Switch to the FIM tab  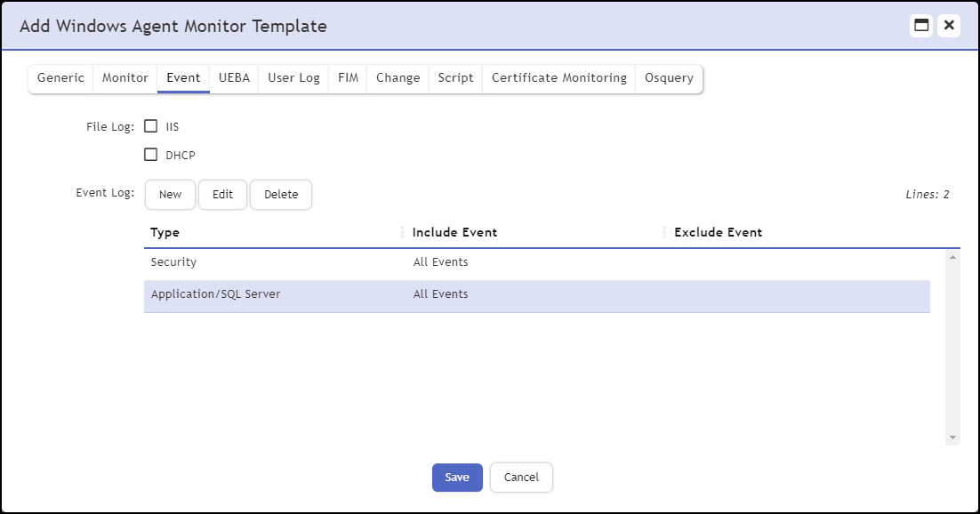click(347, 78)
